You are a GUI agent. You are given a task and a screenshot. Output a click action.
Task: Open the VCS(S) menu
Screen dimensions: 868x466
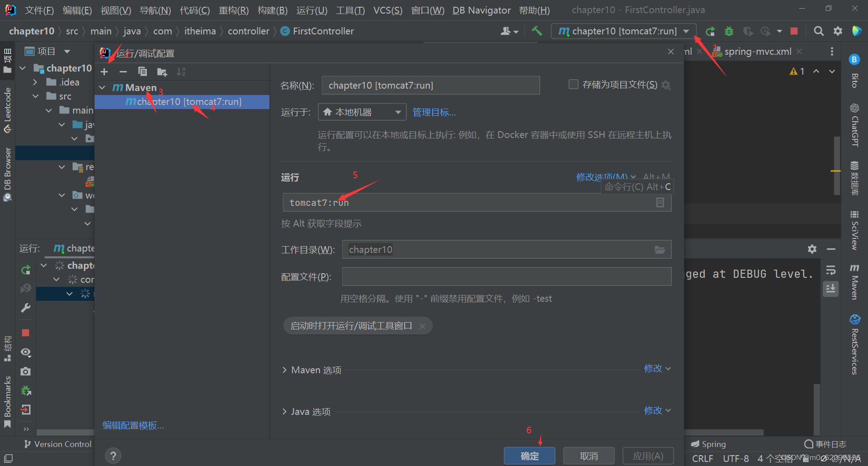(388, 10)
